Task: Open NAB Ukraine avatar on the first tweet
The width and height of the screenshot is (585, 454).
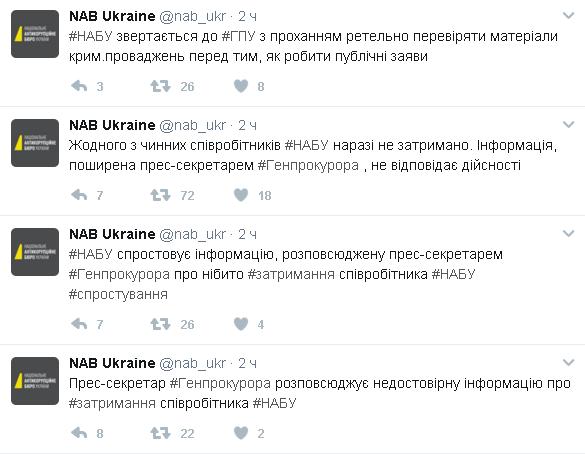Action: [35, 34]
